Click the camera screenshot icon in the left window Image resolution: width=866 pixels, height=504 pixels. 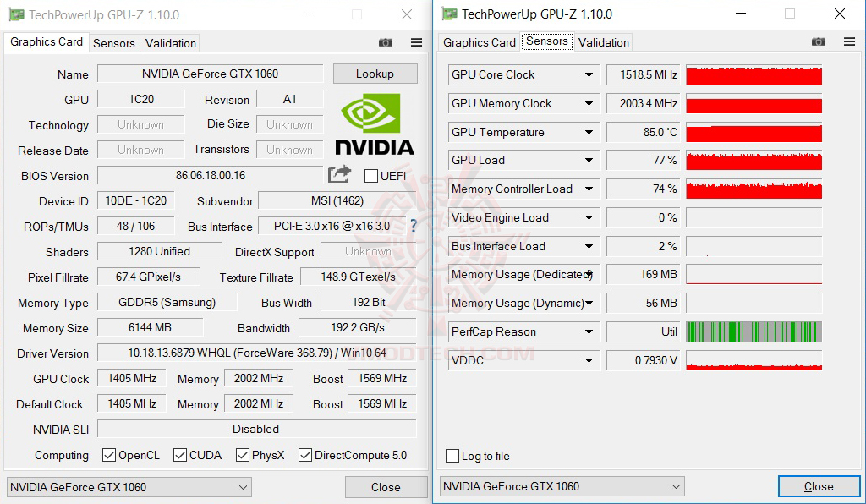pos(386,42)
